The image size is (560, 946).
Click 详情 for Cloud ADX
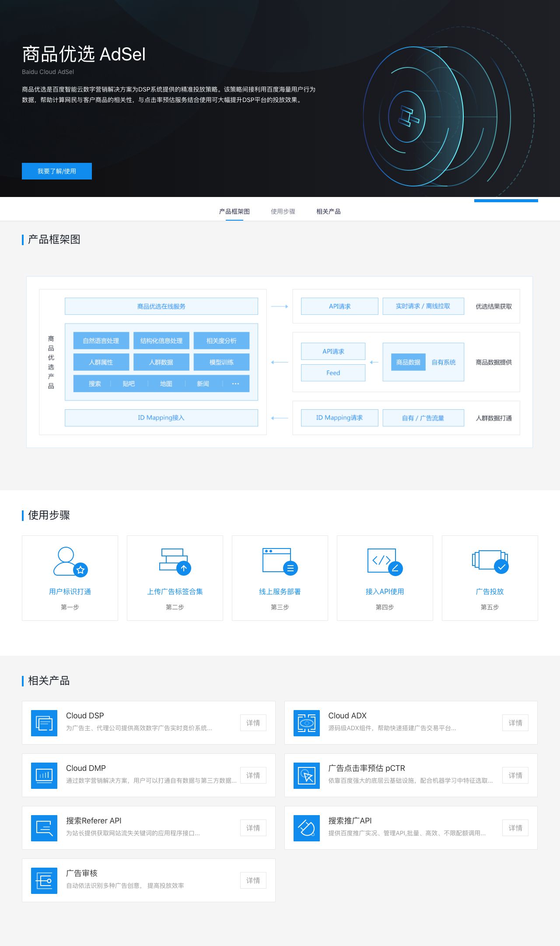point(515,723)
